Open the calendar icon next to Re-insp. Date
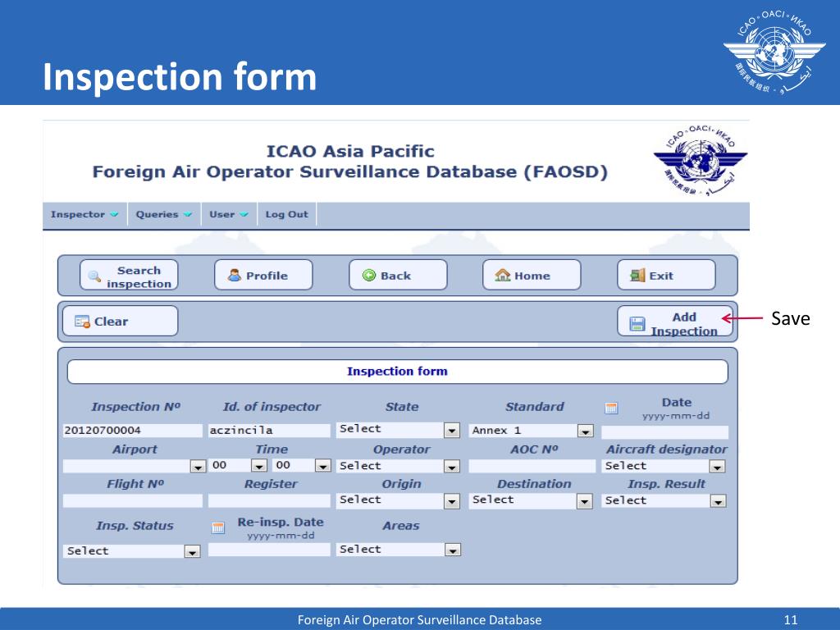Image resolution: width=840 pixels, height=630 pixels. pos(218,527)
